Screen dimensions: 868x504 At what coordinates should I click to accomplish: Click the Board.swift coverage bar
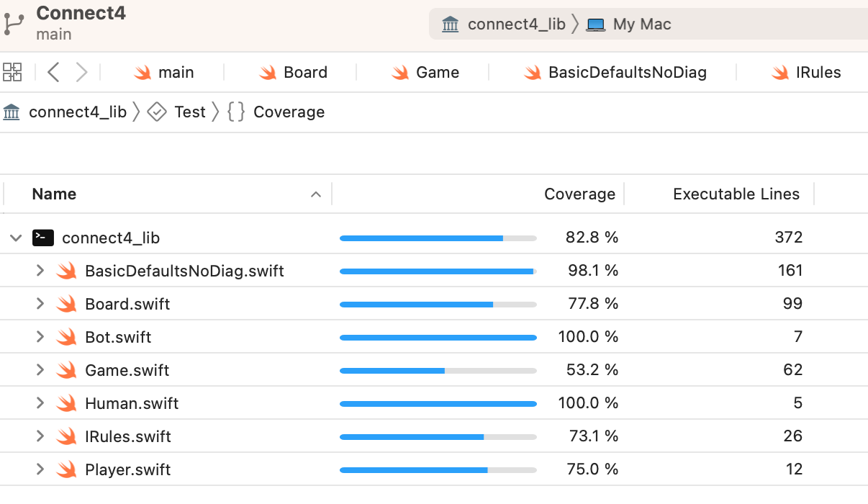tap(438, 304)
